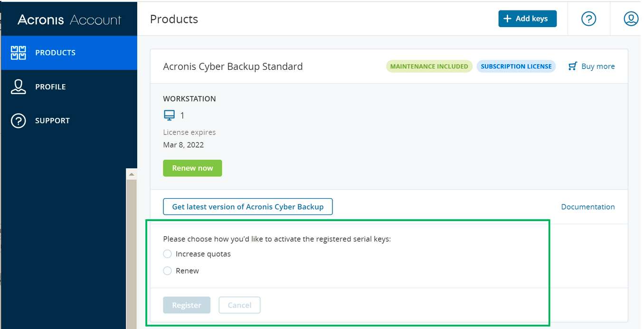The width and height of the screenshot is (644, 329).
Task: Cancel the serial key activation
Action: tap(239, 305)
